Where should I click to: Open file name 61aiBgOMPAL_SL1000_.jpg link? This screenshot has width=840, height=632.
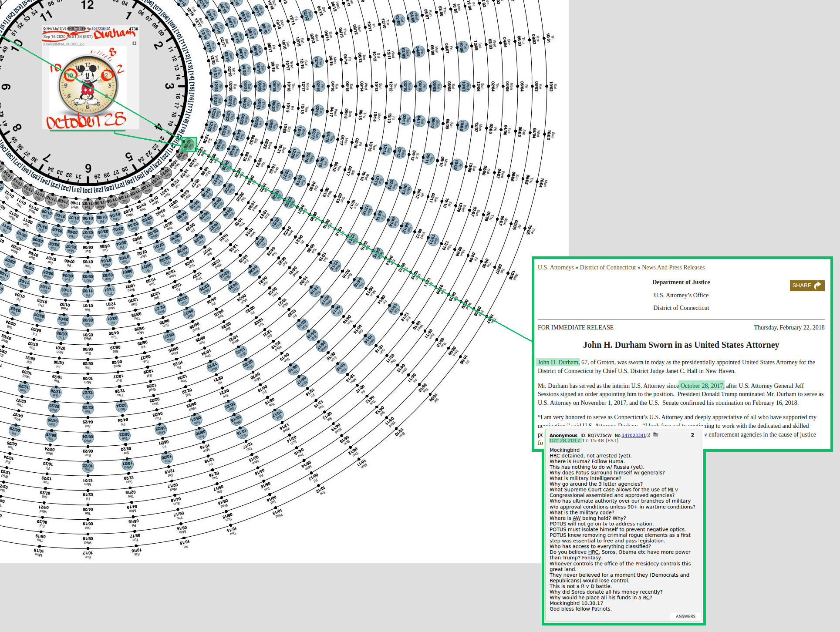[x=64, y=44]
